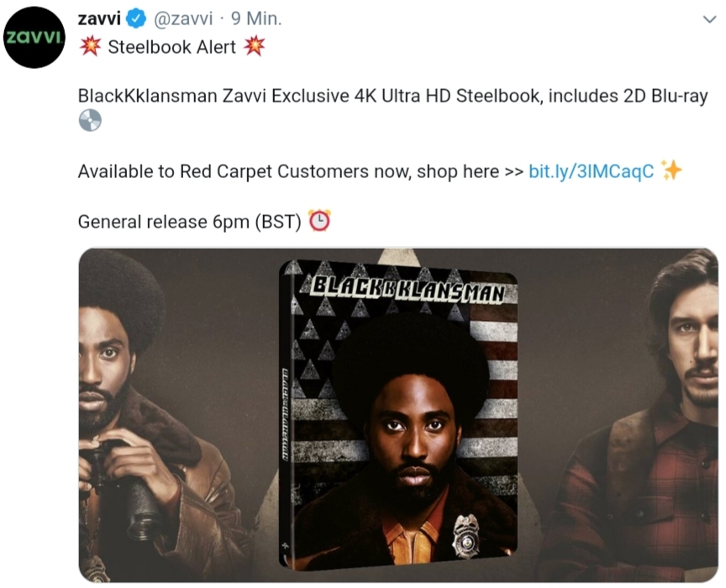Click the BlacKkKlansman title on steelbook
This screenshot has height=588, width=726.
(408, 290)
